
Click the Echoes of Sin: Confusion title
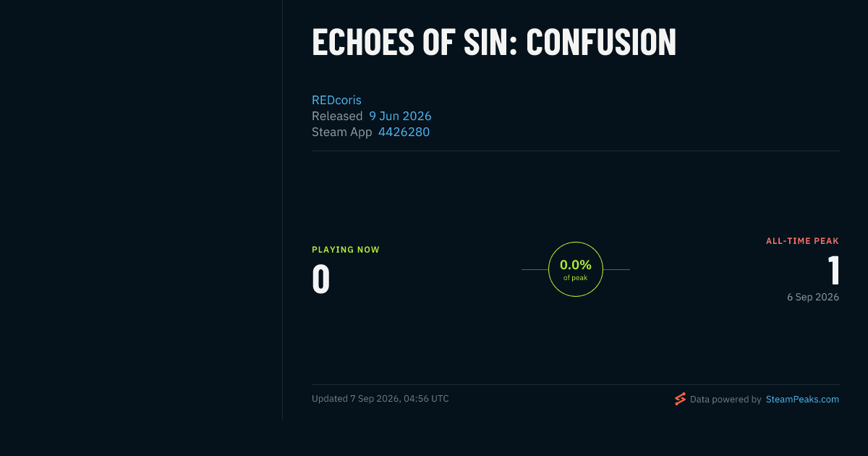pos(494,42)
